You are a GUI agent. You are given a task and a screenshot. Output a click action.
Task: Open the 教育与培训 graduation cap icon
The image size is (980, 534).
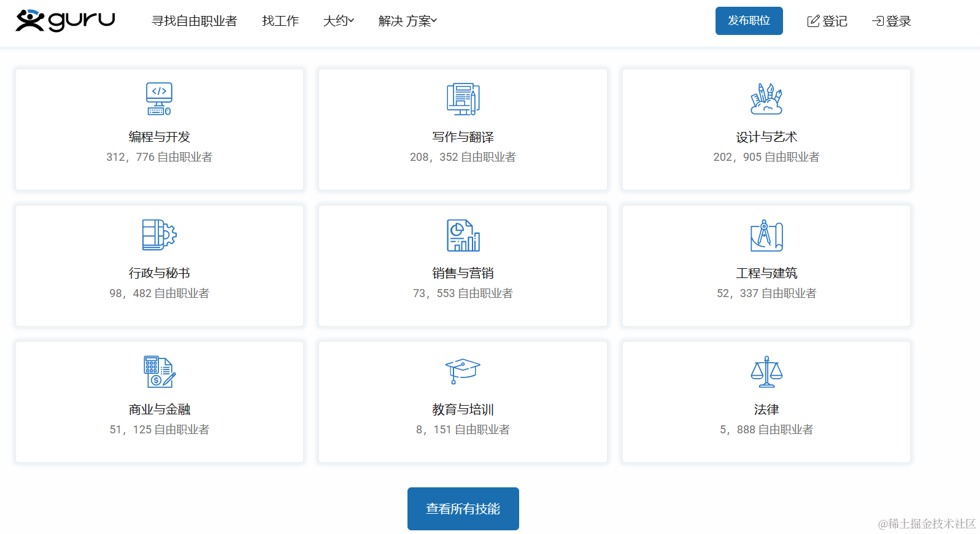[463, 371]
